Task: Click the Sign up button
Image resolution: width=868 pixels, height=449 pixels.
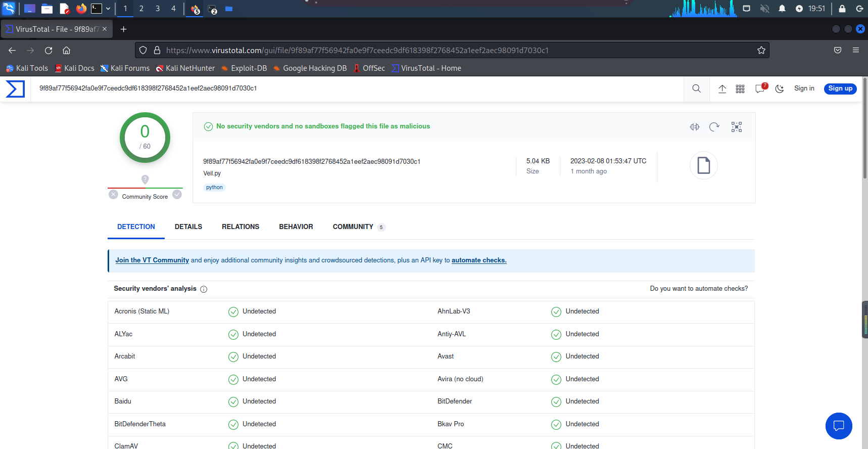Action: 840,88
